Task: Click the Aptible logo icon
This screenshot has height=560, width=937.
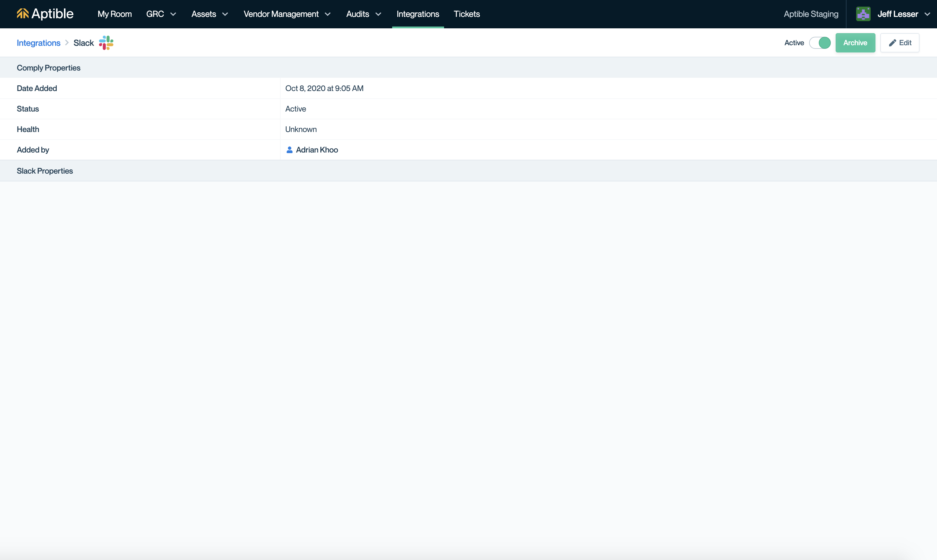Action: point(23,14)
